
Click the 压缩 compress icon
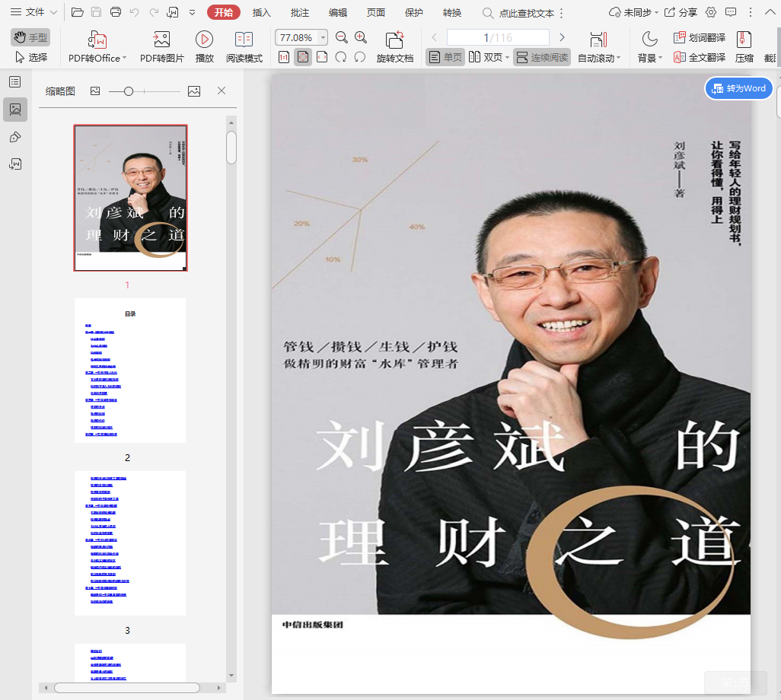point(744,40)
